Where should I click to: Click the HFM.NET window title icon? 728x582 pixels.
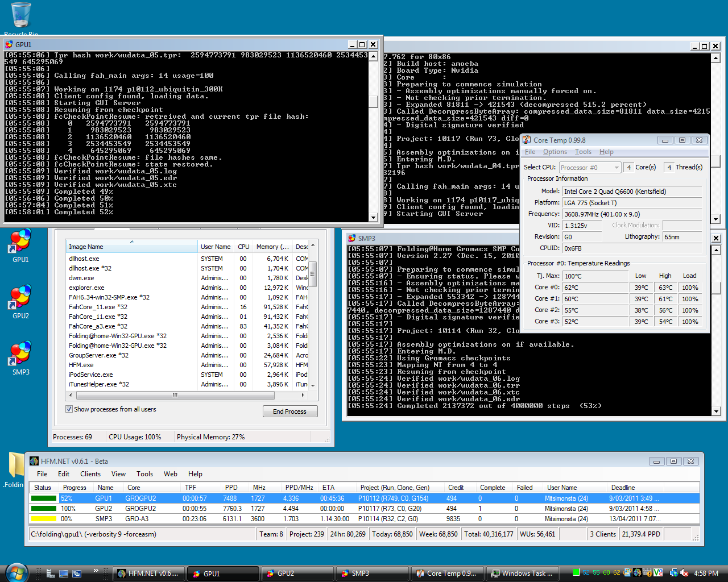pos(34,461)
